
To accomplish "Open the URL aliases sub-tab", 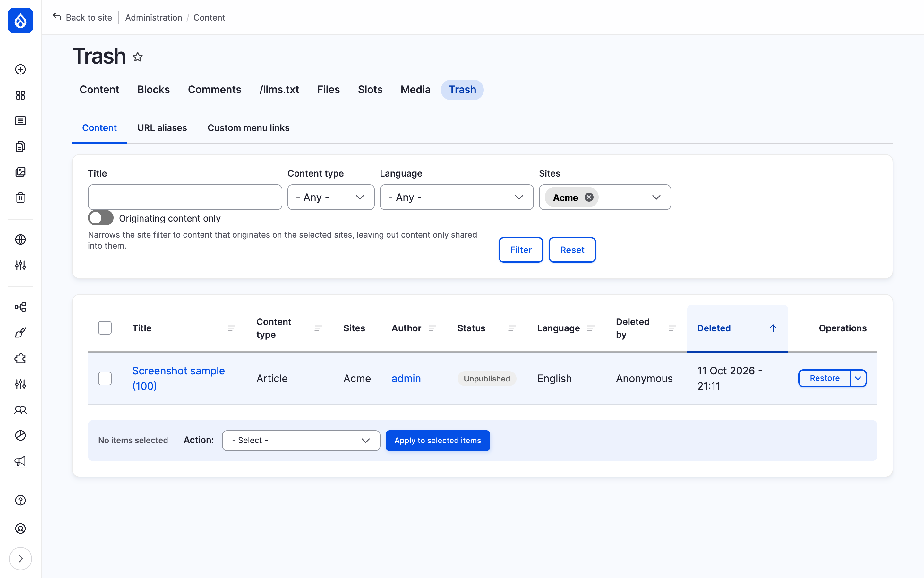I will pos(162,128).
